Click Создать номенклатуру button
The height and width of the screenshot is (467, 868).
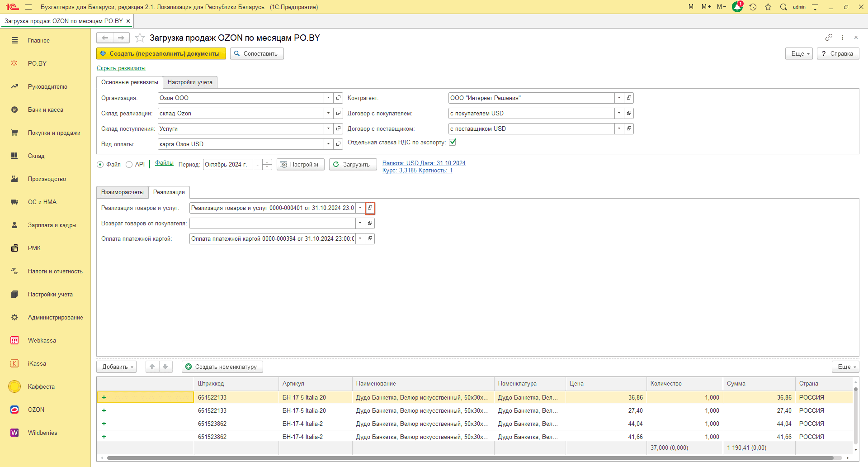[222, 367]
